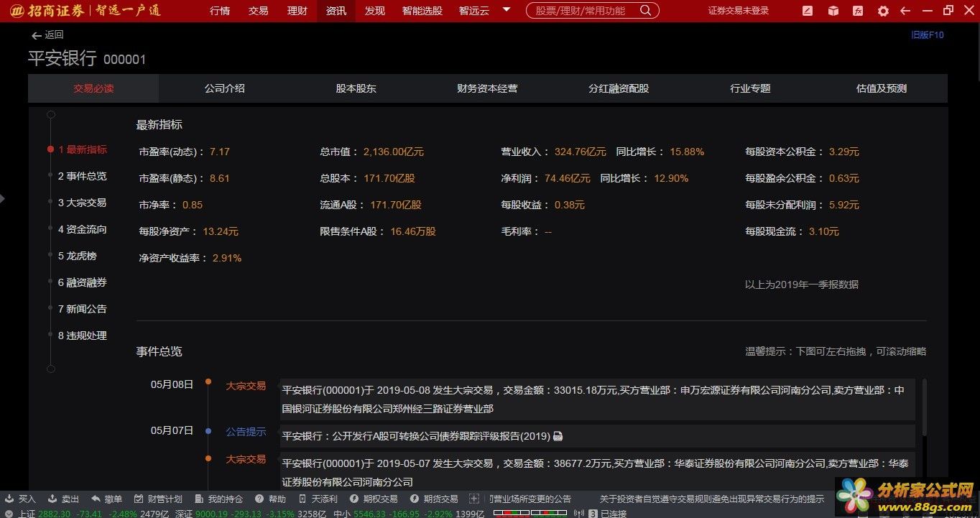
Task: Click the 买入 buy button
Action: coord(21,499)
